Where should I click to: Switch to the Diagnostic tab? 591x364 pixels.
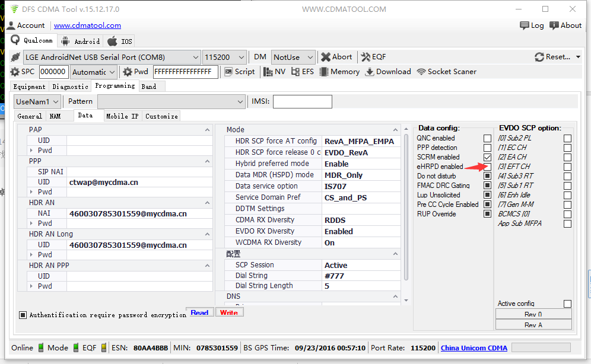[70, 87]
